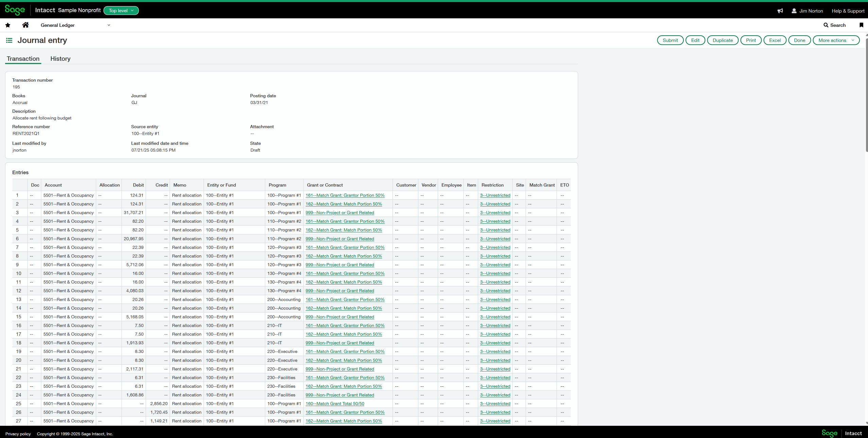Go to the home icon

coord(25,25)
